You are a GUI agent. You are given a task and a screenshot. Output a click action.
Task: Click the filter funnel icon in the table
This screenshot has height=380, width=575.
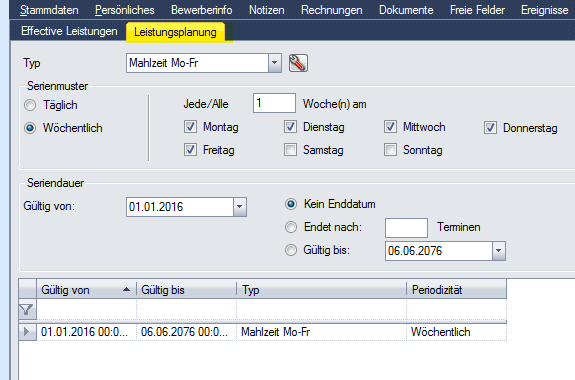[x=27, y=310]
